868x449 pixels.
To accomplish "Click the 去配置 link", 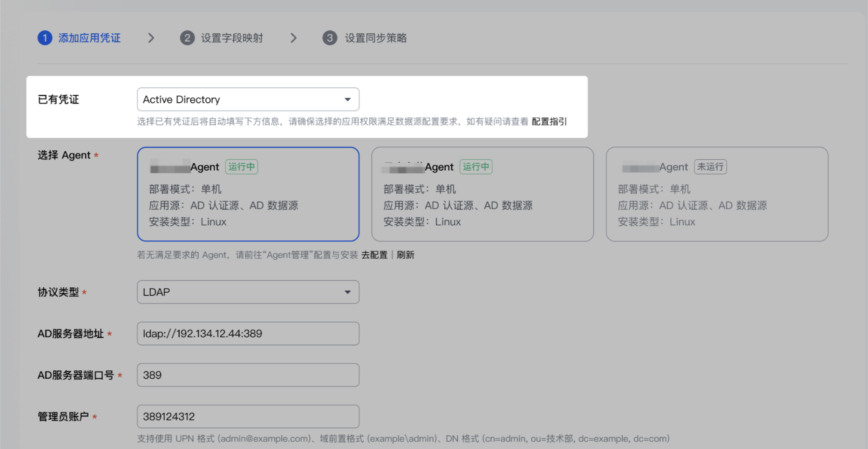I will pos(374,255).
